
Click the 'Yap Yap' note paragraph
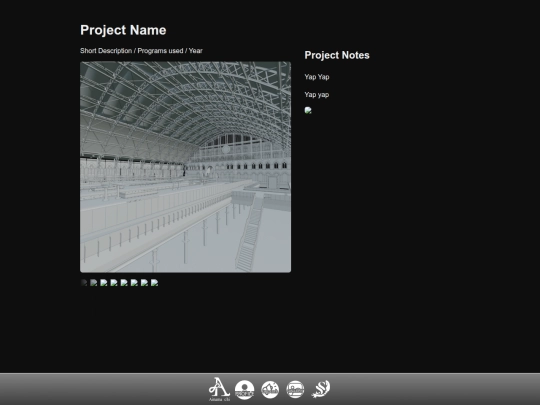pyautogui.click(x=317, y=77)
